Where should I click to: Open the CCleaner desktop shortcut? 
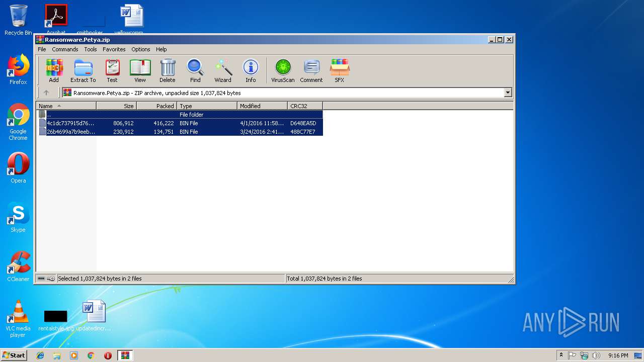point(18,266)
